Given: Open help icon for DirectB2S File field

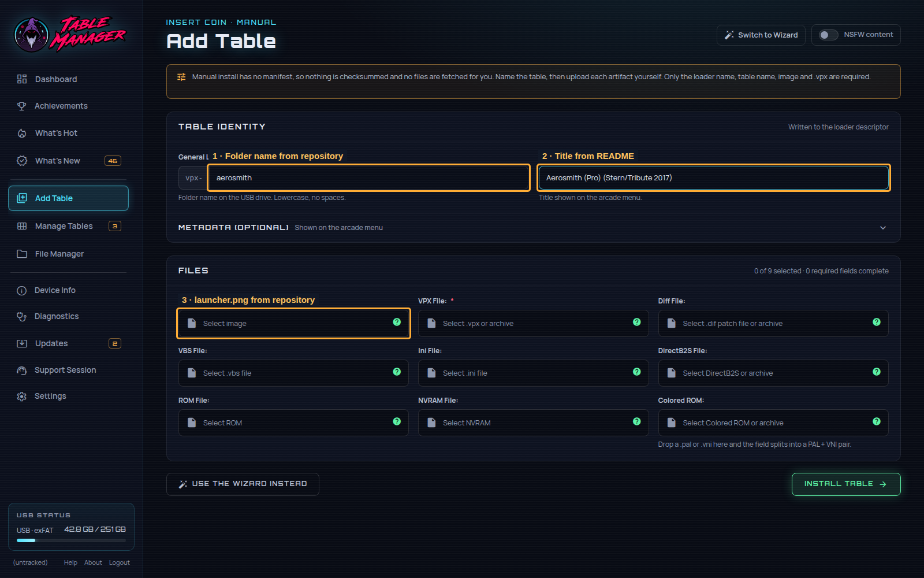Looking at the screenshot, I should coord(877,372).
